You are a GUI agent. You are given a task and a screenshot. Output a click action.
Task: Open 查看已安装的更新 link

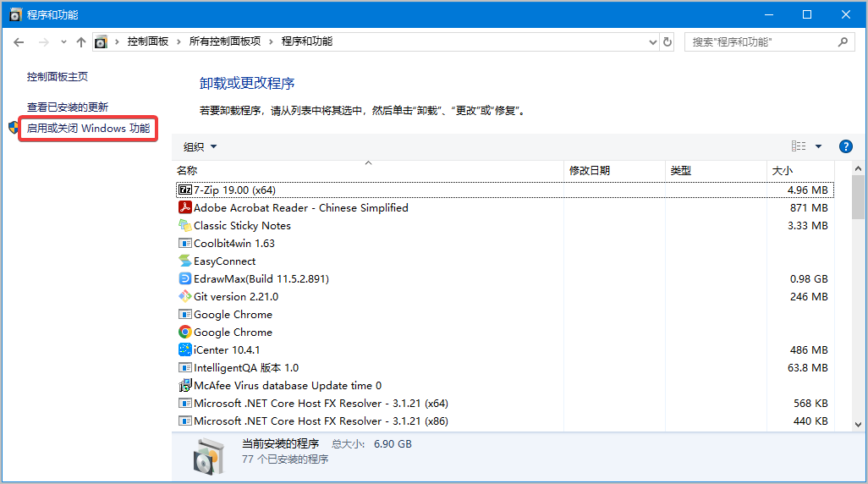[68, 107]
